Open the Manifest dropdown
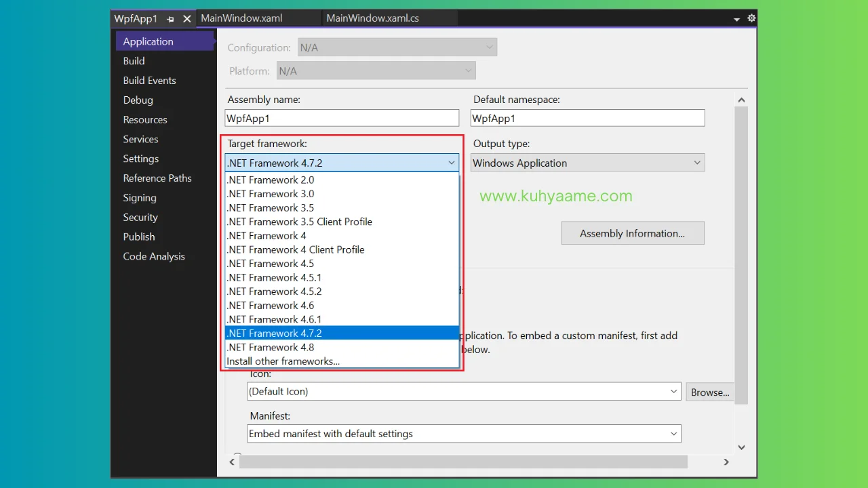868x488 pixels. (464, 434)
